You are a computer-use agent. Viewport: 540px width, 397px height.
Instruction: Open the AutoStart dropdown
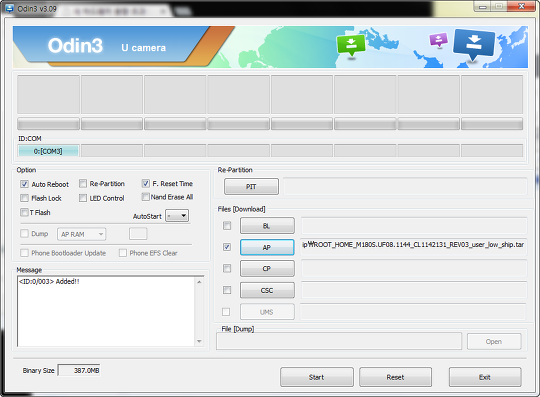coord(177,216)
